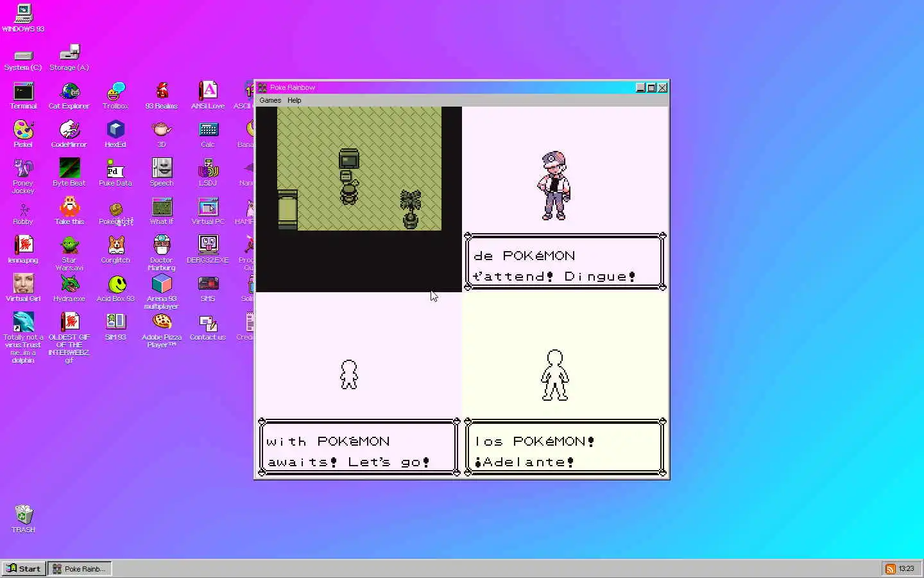Open the TRASH recycle bin
The width and height of the screenshot is (924, 578).
coord(23,519)
